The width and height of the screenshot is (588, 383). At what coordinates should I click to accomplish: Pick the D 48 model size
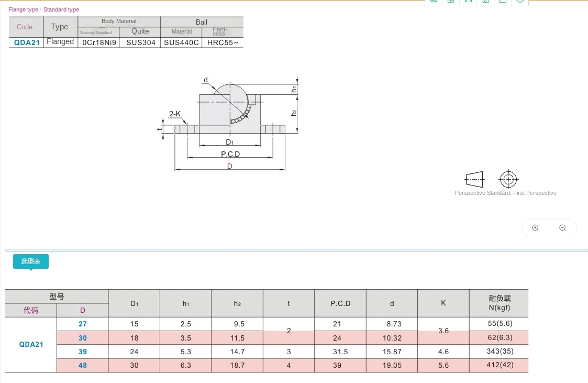tap(83, 365)
